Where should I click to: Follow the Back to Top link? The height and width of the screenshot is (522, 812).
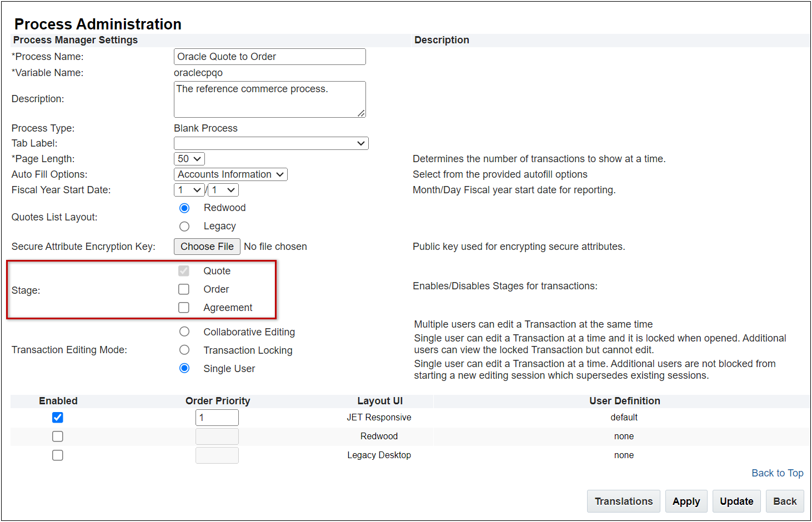778,473
